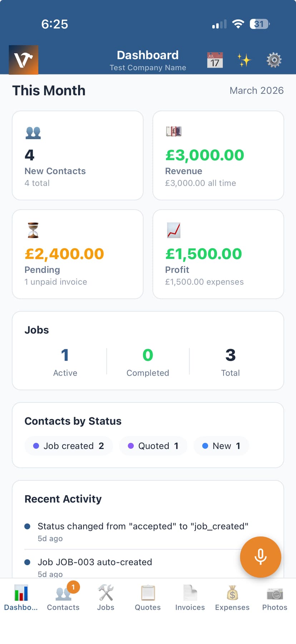Open the Profit card details
Viewport: 296px width, 644px height.
pyautogui.click(x=218, y=254)
